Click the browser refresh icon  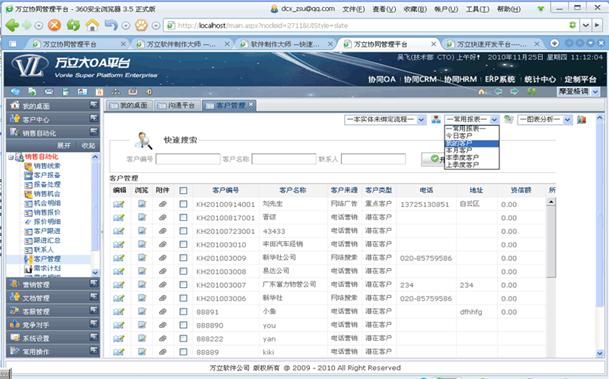point(73,26)
